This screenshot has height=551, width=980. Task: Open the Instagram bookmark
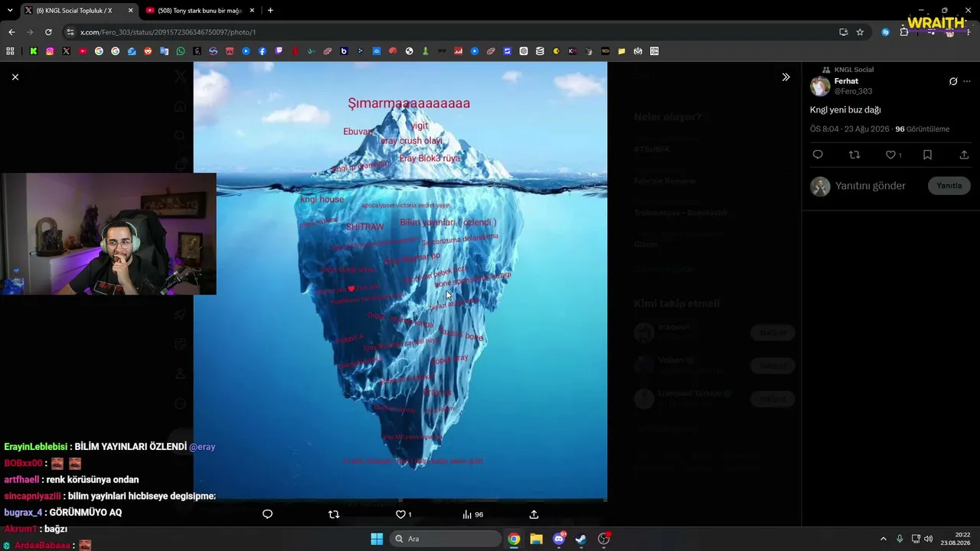coord(50,51)
